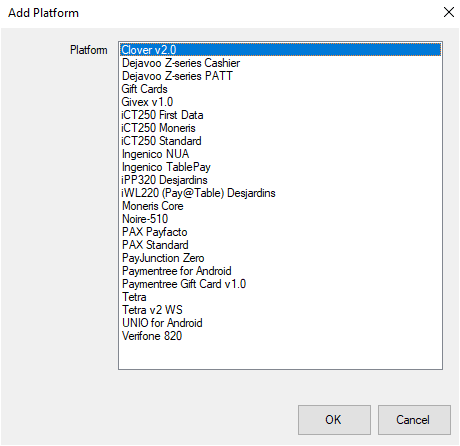
Task: Select Dejavoo Z-series PATT entry
Action: (280, 76)
